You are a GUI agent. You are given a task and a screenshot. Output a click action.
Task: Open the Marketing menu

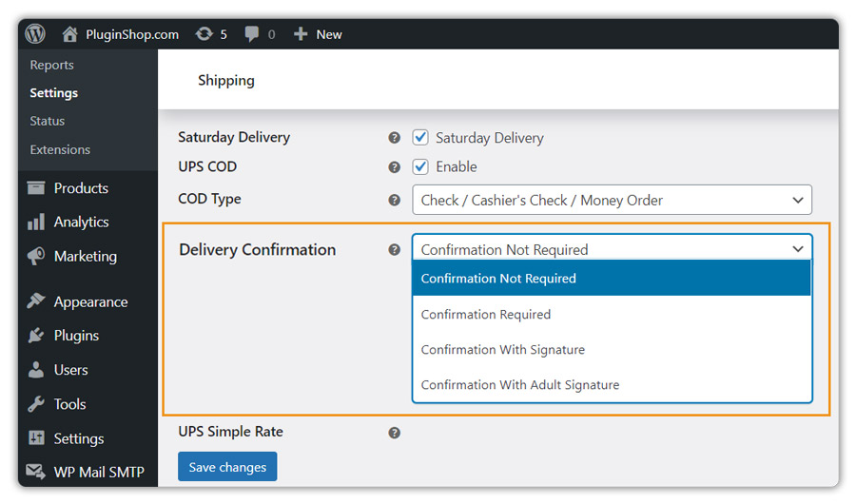(88, 256)
